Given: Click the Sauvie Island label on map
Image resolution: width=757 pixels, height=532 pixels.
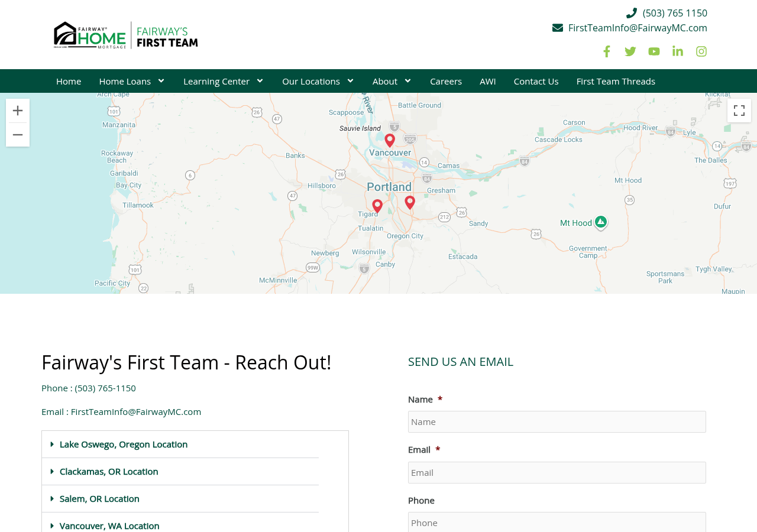Looking at the screenshot, I should (360, 128).
